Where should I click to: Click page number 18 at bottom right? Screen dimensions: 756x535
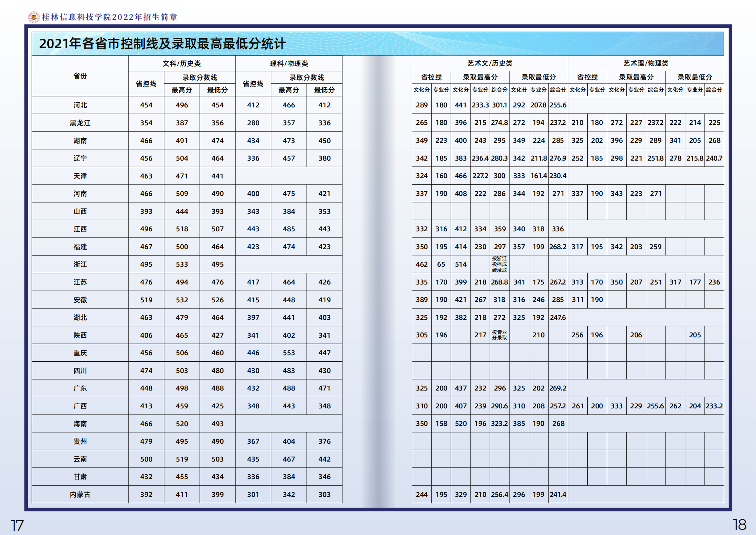[x=740, y=525]
